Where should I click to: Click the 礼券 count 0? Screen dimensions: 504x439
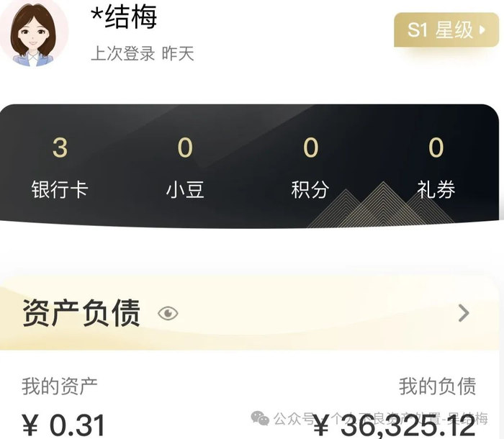pyautogui.click(x=436, y=148)
